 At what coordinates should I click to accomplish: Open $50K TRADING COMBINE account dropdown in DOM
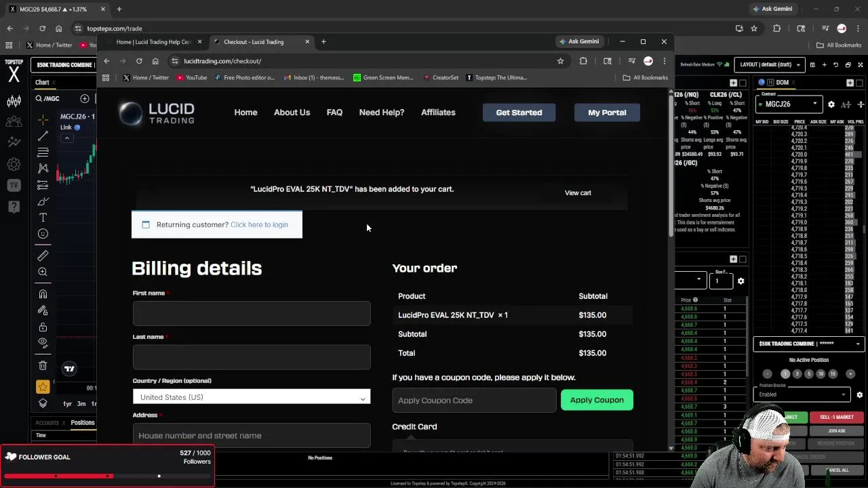click(x=808, y=344)
